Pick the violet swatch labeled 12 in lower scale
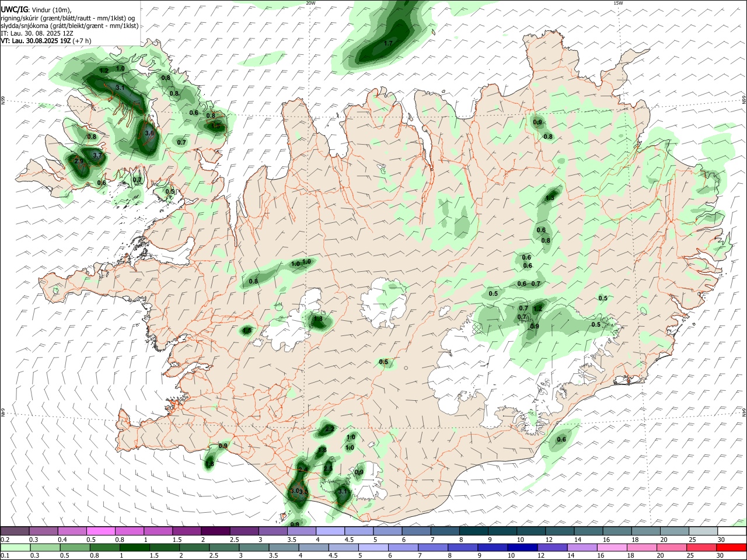The height and width of the screenshot is (560, 747). 552,547
